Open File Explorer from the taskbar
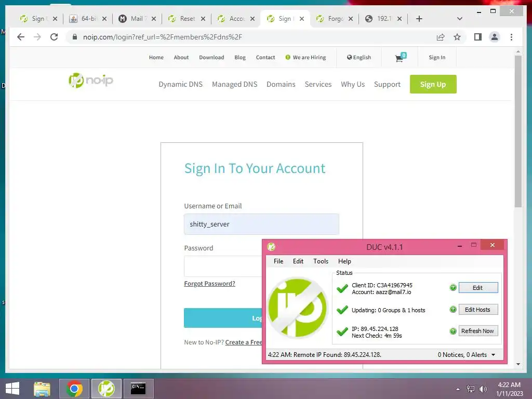The width and height of the screenshot is (532, 399). [x=42, y=389]
